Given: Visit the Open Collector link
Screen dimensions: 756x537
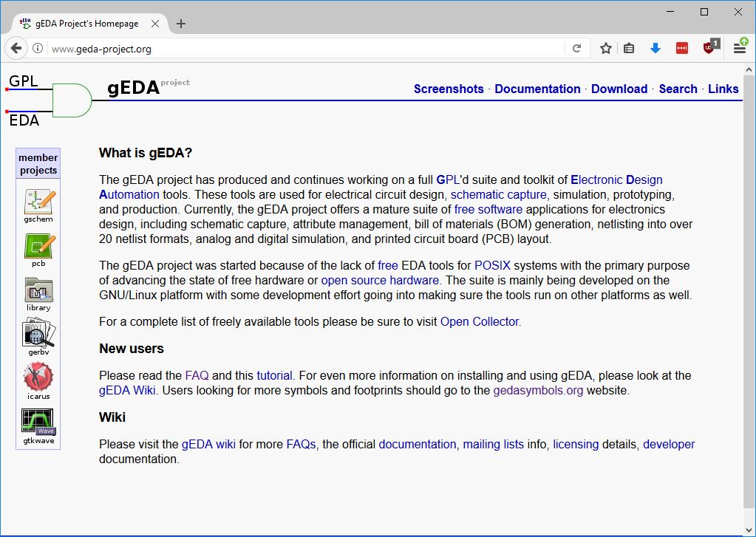Looking at the screenshot, I should pyautogui.click(x=480, y=321).
